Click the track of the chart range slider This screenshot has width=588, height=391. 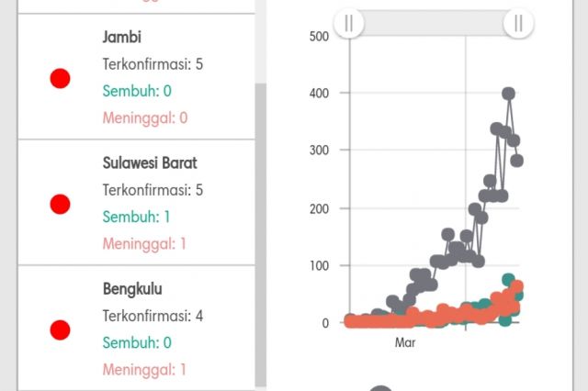click(x=432, y=24)
